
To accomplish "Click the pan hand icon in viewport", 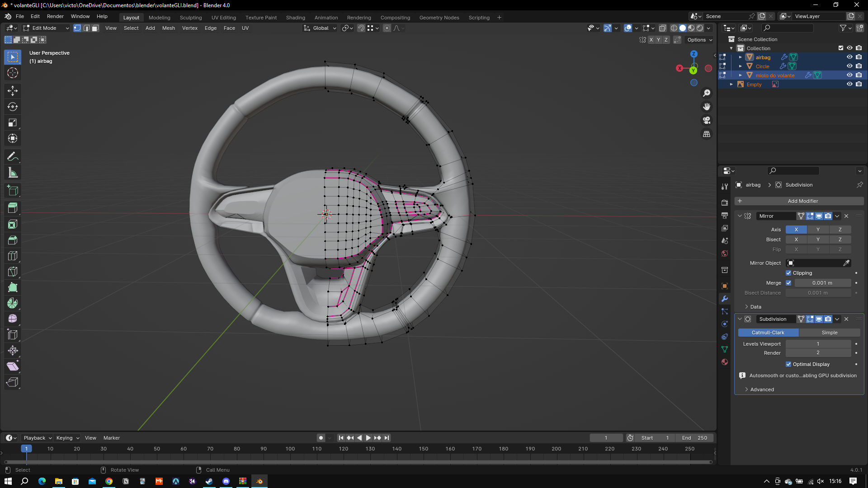I will click(707, 107).
